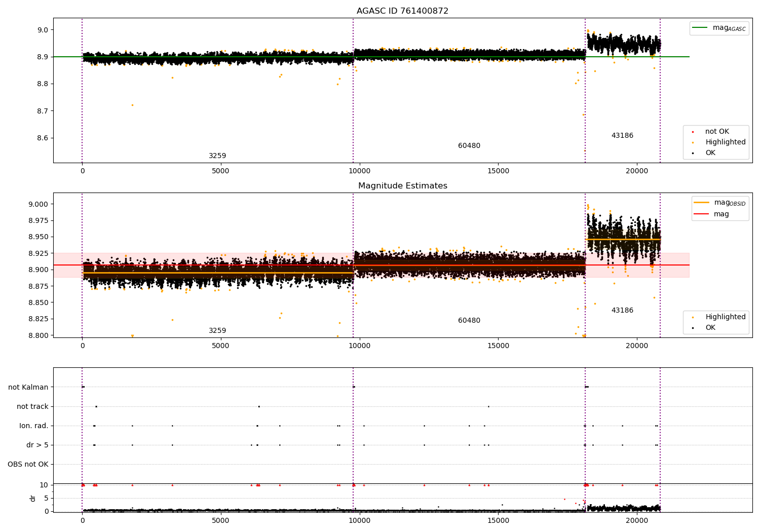Click the 9.0 y-axis tick of AGASC plot

click(43, 30)
